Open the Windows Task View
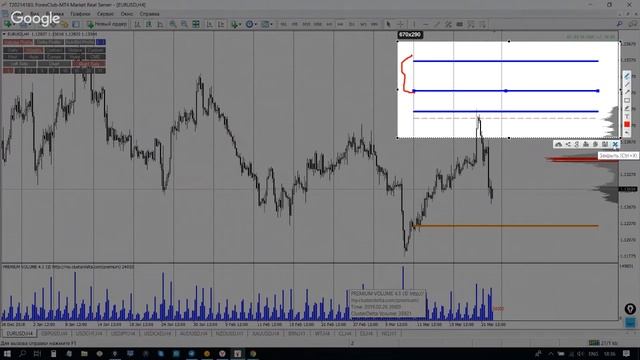 click(37, 353)
